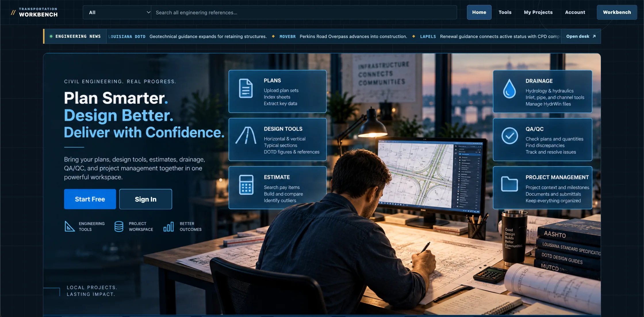Click the Sign In button

145,199
